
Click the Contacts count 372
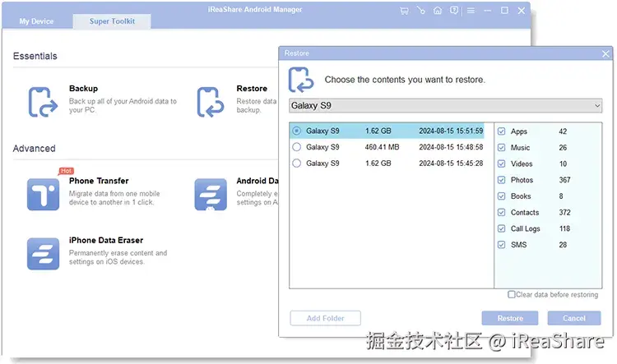[564, 212]
